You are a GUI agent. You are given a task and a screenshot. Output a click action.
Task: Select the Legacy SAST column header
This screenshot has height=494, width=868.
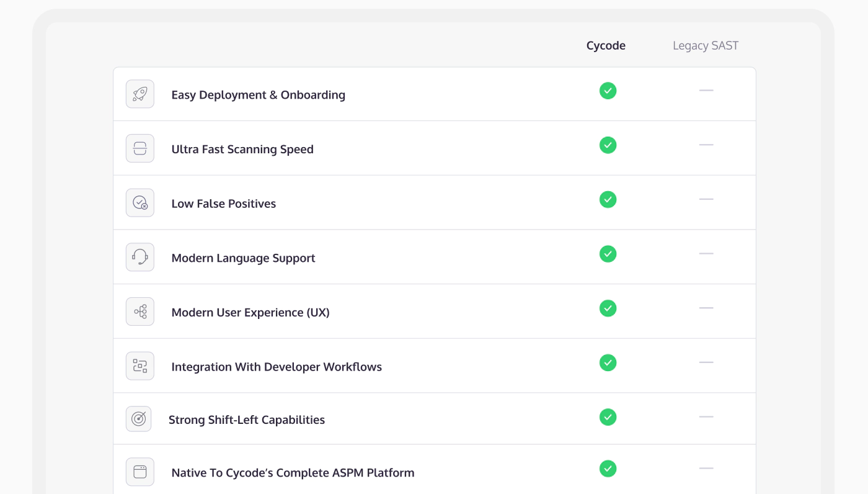coord(706,46)
